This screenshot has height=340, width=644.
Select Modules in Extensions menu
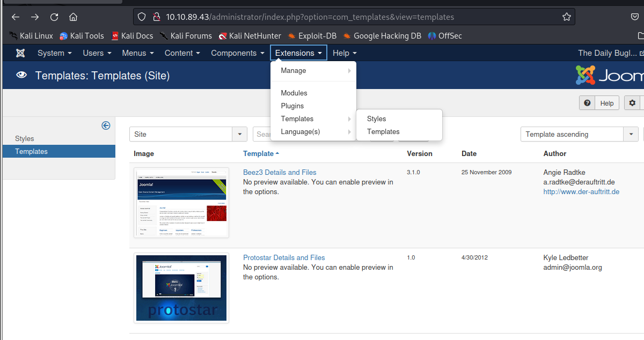click(x=313, y=93)
